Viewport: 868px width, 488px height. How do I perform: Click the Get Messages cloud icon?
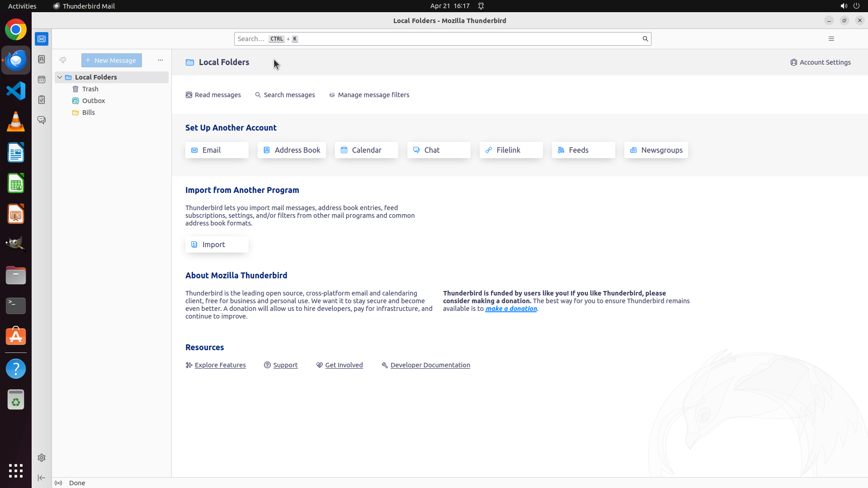tap(63, 60)
